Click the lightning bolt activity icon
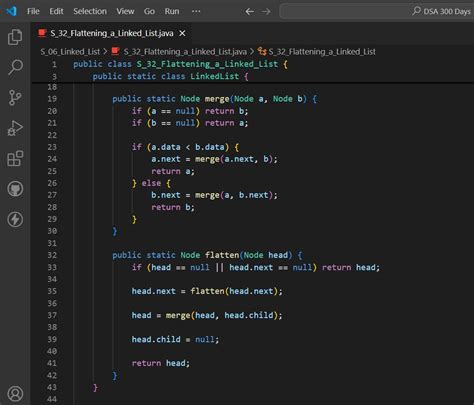This screenshot has height=405, width=474. (x=15, y=219)
